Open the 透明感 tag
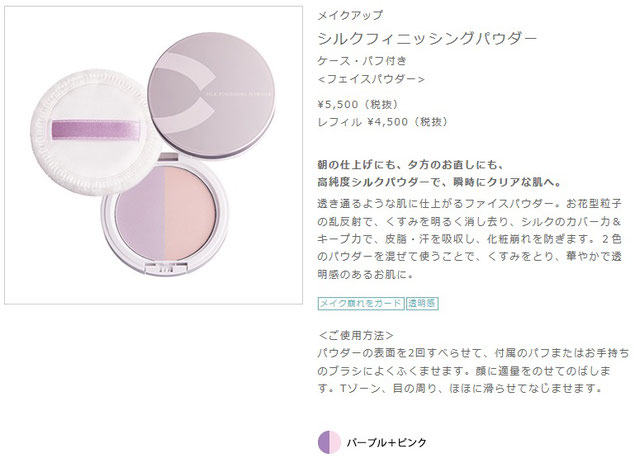 pos(422,303)
